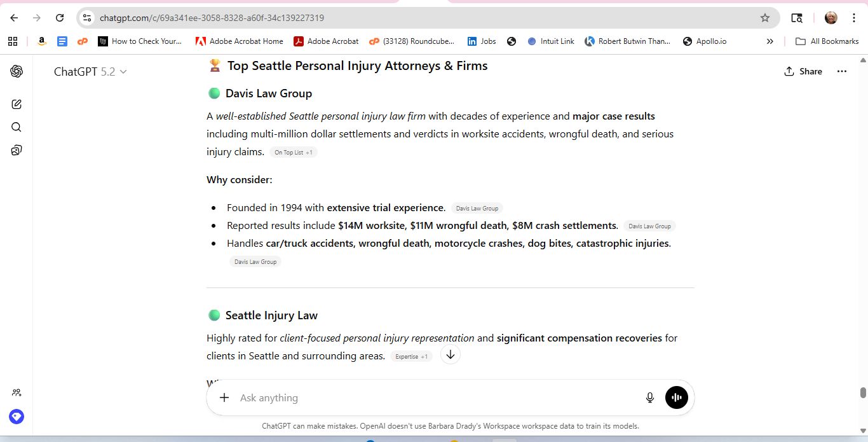Click the URL in the address bar

point(212,18)
